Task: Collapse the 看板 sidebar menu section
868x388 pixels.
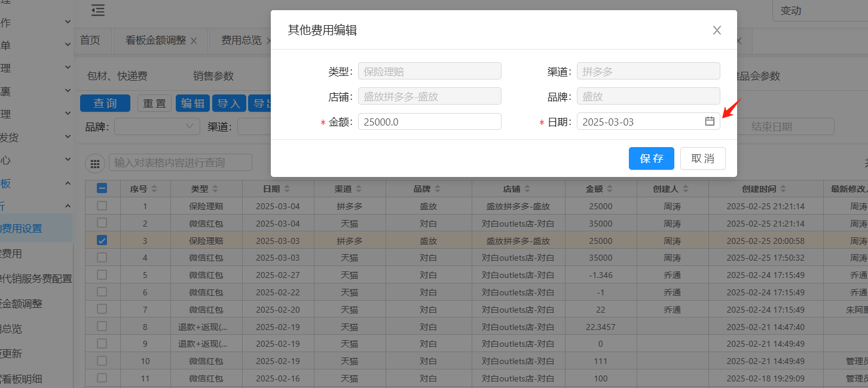Action: 68,183
